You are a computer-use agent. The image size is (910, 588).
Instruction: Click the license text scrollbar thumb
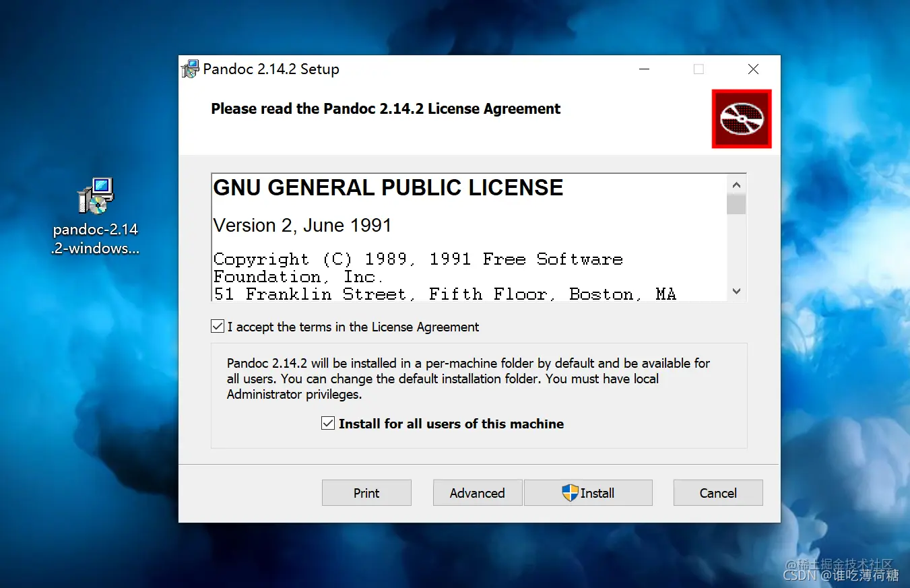(x=736, y=204)
